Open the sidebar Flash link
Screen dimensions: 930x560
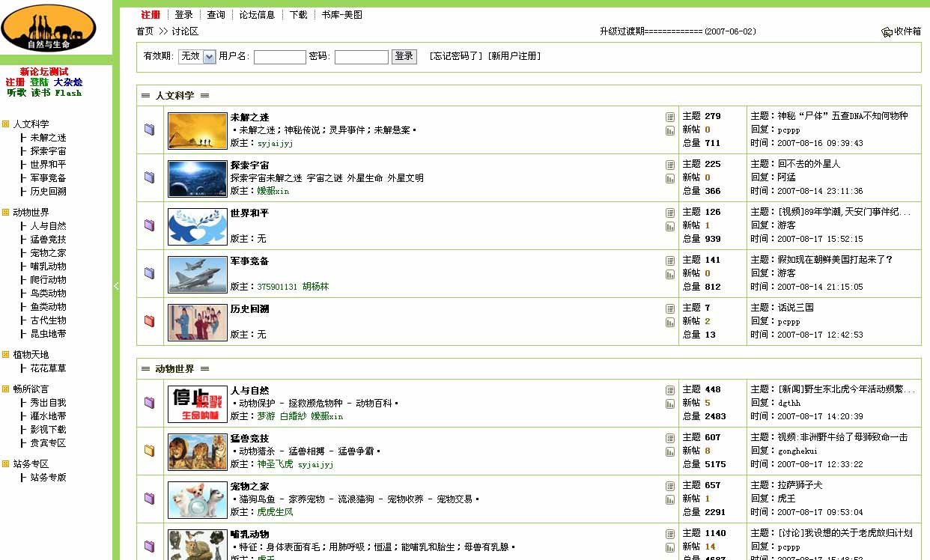click(68, 94)
